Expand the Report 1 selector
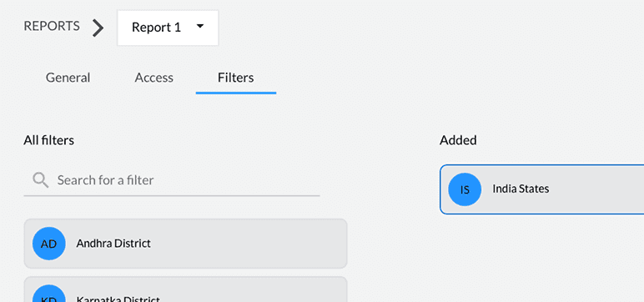Viewport: 644px width, 302px height. 168,28
